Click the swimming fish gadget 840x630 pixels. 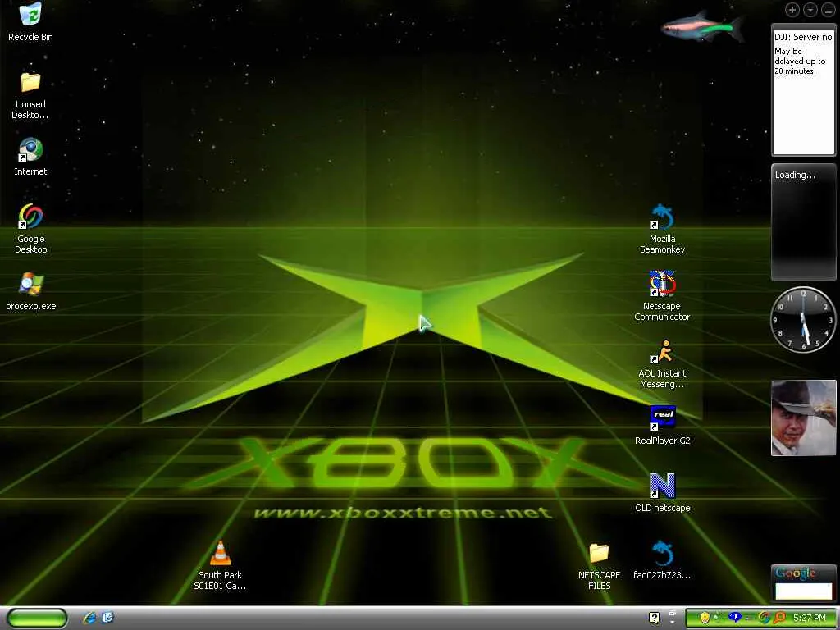(x=703, y=27)
